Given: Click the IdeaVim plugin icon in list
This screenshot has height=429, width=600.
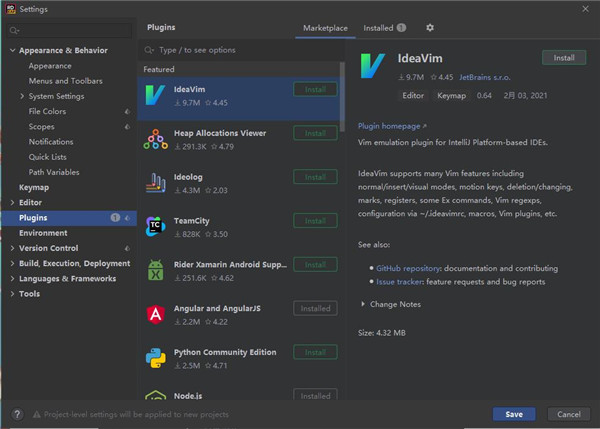Looking at the screenshot, I should pos(155,95).
